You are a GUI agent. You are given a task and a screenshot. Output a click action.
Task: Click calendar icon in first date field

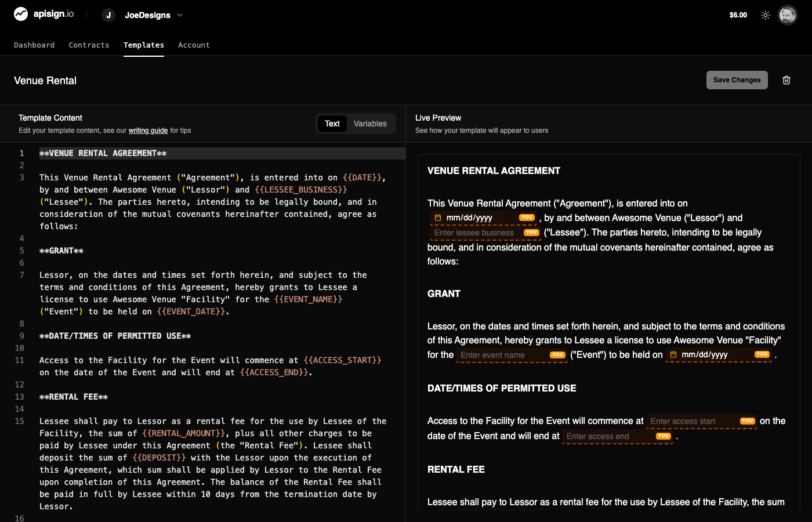click(x=438, y=218)
